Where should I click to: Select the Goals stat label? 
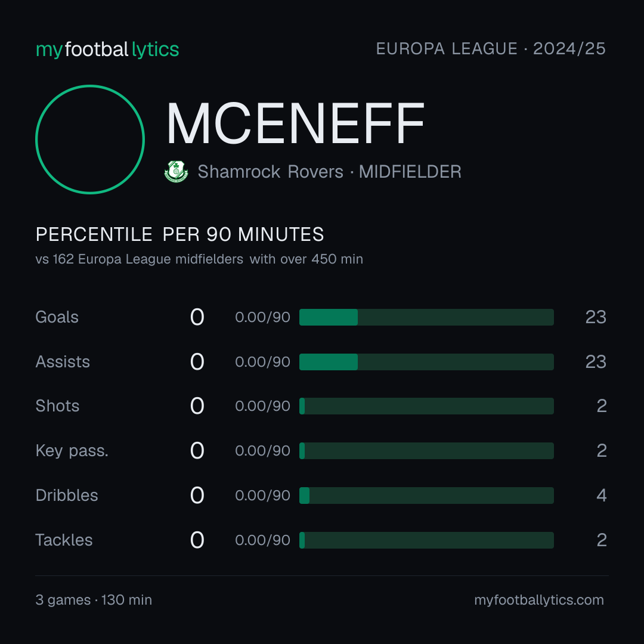(57, 317)
